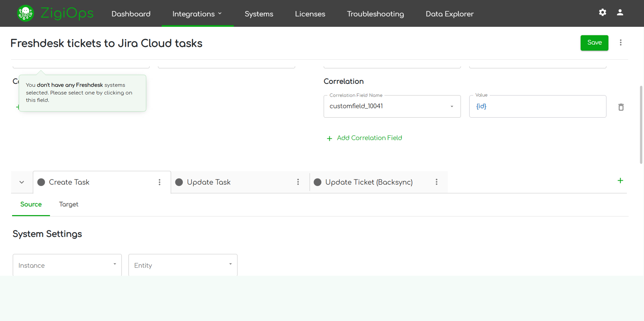Delete the correlation field with trash icon
644x321 pixels.
click(621, 107)
